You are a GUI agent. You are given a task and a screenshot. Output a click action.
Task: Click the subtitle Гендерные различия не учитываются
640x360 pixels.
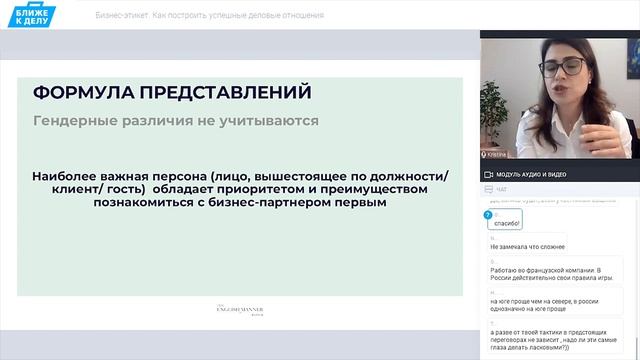pyautogui.click(x=176, y=121)
